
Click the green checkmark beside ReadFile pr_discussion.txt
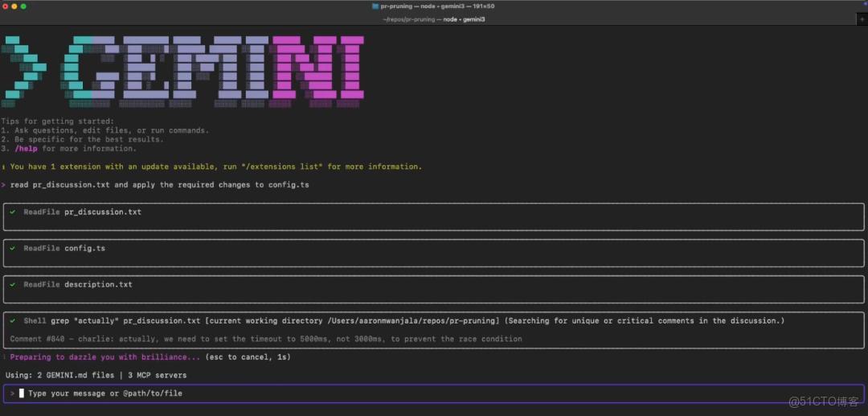[x=12, y=212]
